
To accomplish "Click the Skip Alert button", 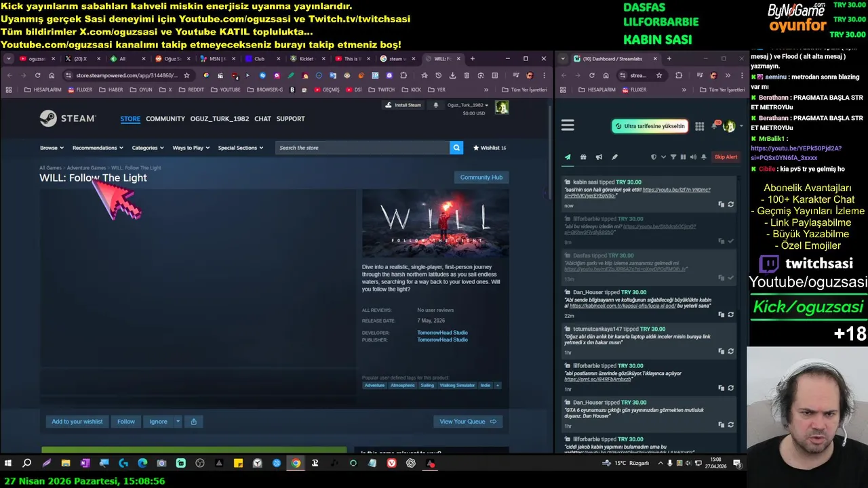I will tap(726, 157).
